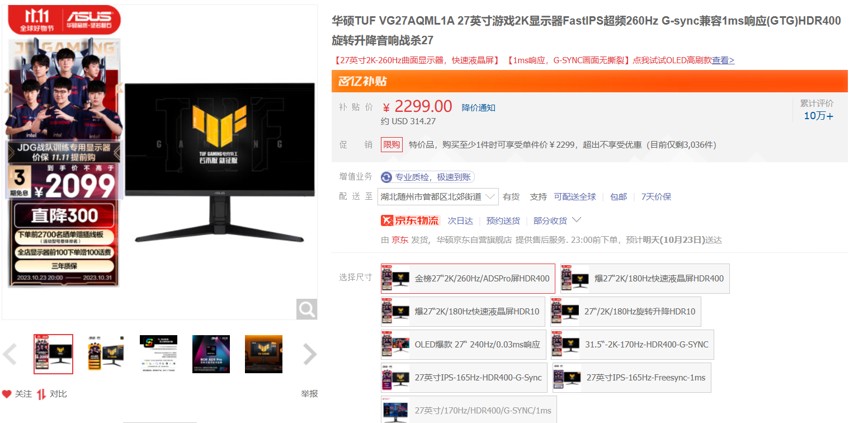Image resolution: width=868 pixels, height=423 pixels.
Task: Click the 包邮 link
Action: tap(619, 197)
